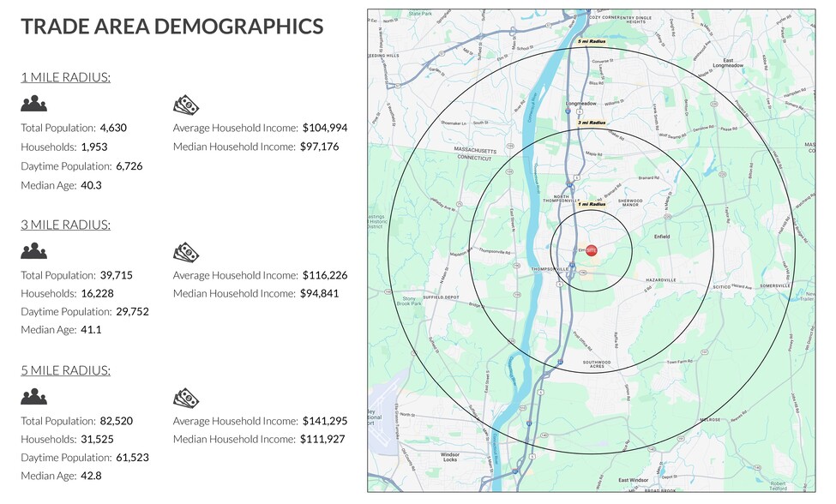Click the money icon in 1 Mile section
Image resolution: width=836 pixels, height=504 pixels.
click(x=185, y=105)
